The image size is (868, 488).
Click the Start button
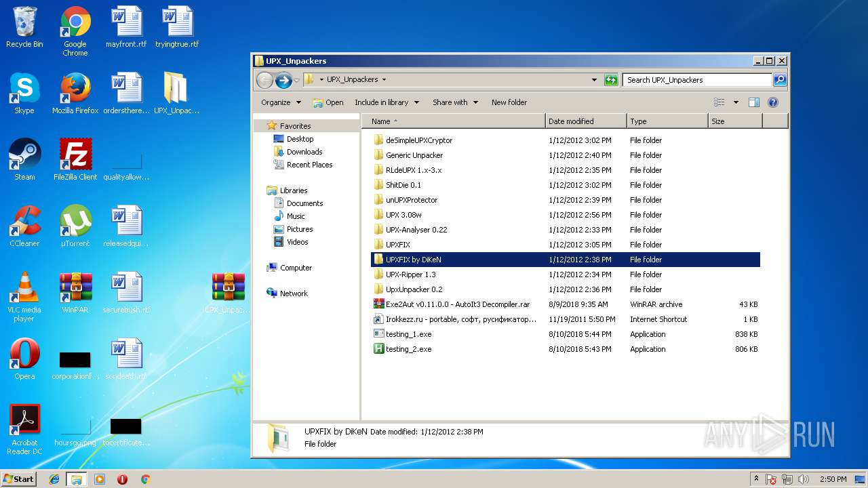[x=19, y=479]
